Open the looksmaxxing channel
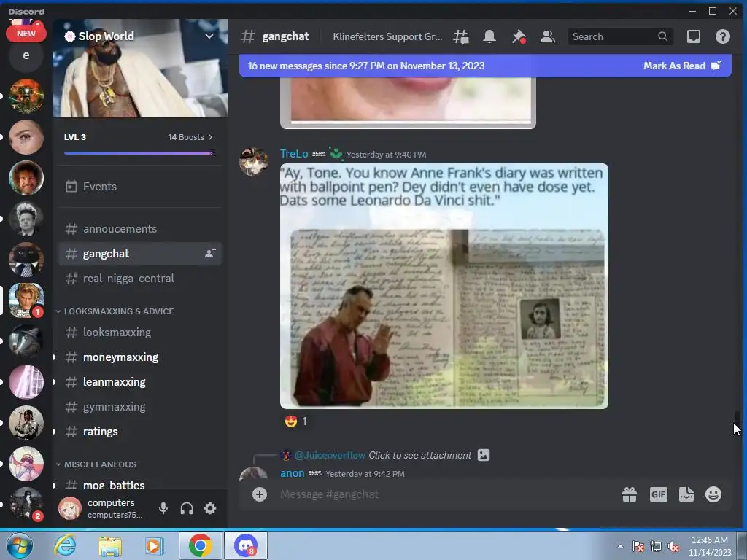Screen dimensions: 747x560 139,332
